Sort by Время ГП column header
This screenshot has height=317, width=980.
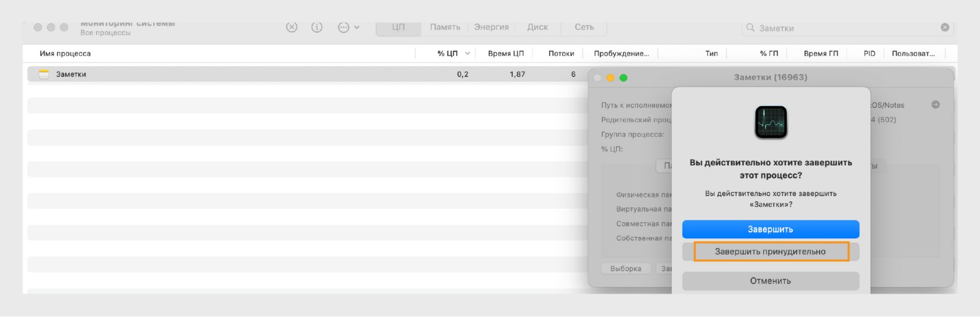(821, 54)
